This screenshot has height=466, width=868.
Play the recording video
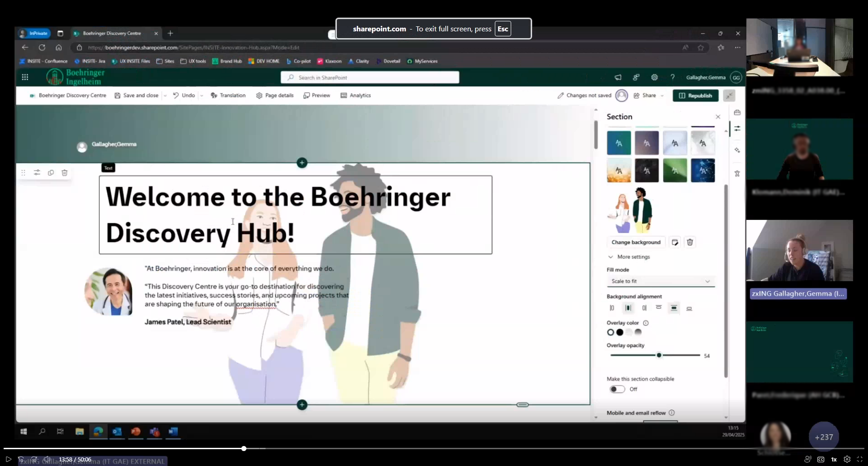[x=8, y=459]
